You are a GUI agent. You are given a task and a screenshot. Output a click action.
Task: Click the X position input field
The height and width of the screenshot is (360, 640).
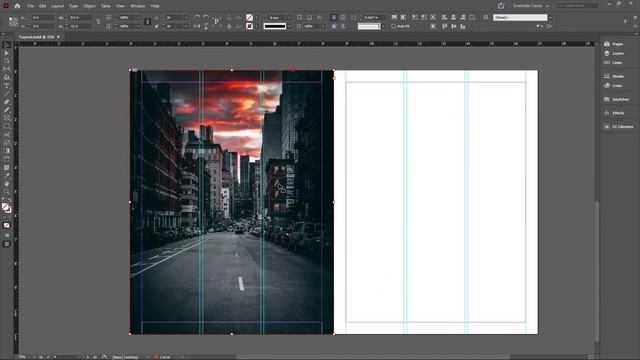point(42,18)
